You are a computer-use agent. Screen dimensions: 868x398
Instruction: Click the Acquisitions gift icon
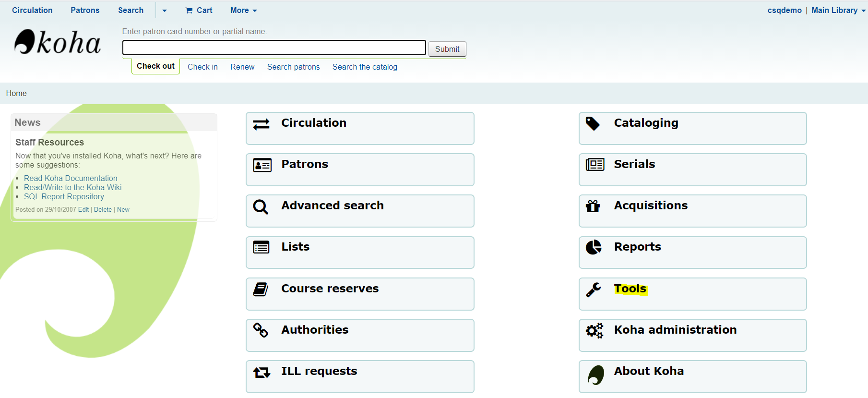(593, 206)
